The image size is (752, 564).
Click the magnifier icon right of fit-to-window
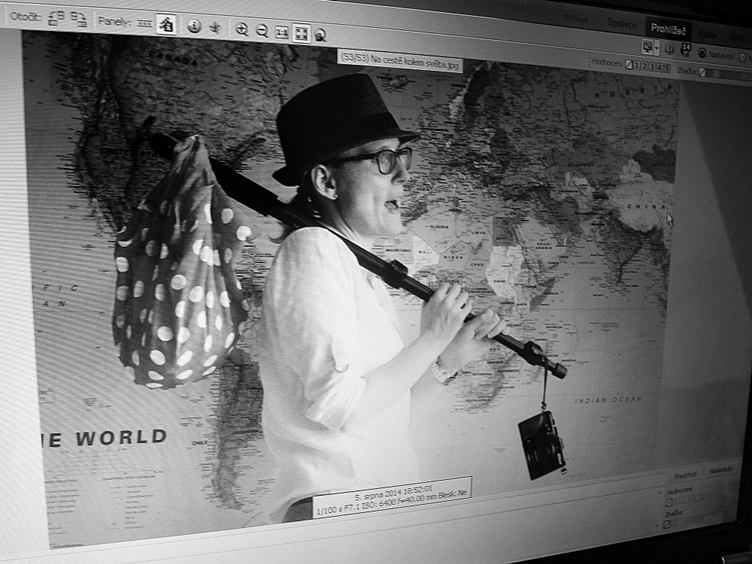(320, 35)
